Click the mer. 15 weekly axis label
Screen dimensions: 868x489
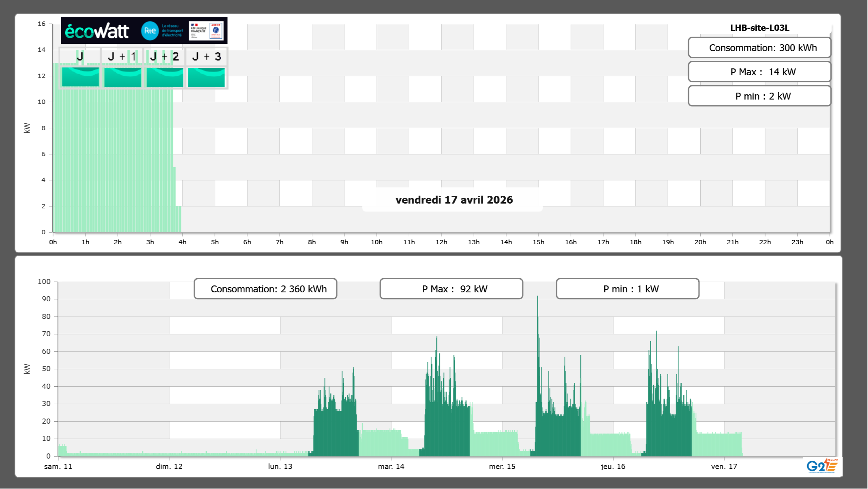click(502, 467)
